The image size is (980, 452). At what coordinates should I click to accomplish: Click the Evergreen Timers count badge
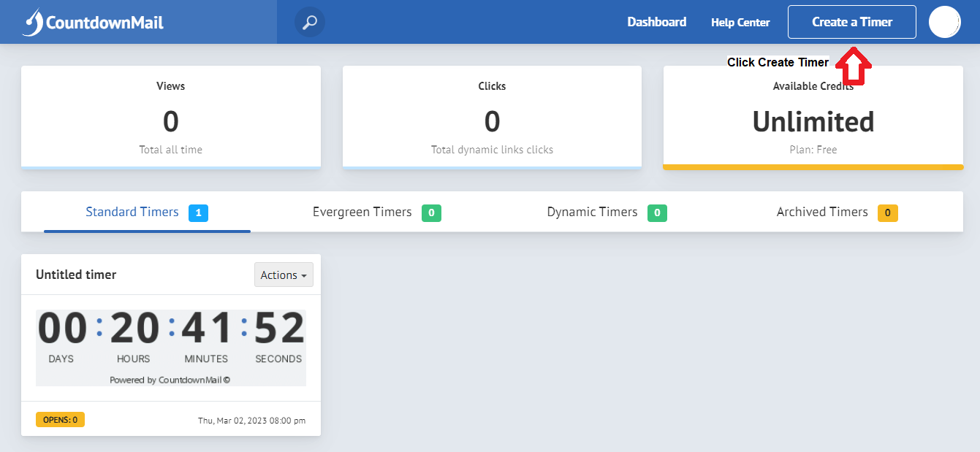click(x=431, y=213)
